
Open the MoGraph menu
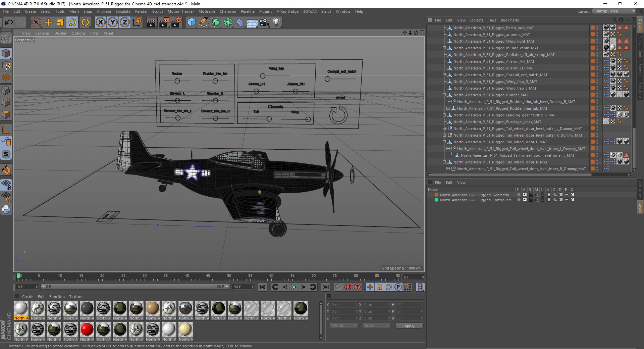(207, 11)
